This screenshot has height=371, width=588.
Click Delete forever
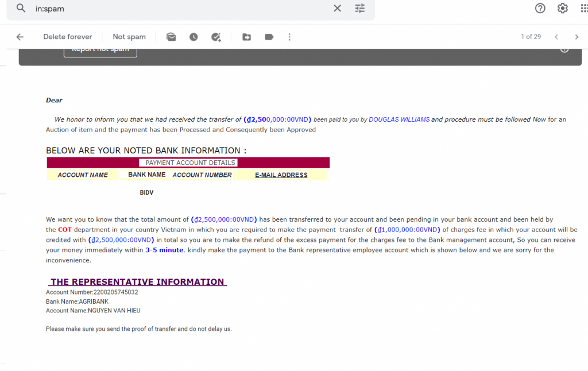pyautogui.click(x=68, y=37)
